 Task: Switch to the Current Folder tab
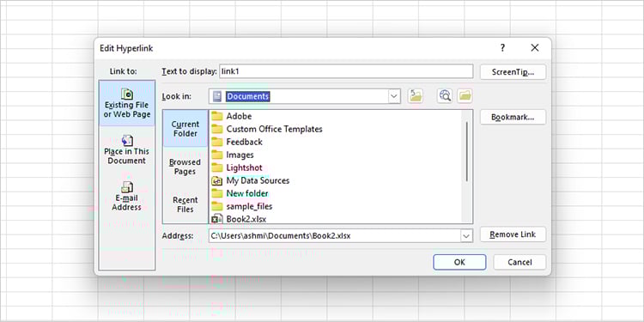[x=185, y=129]
